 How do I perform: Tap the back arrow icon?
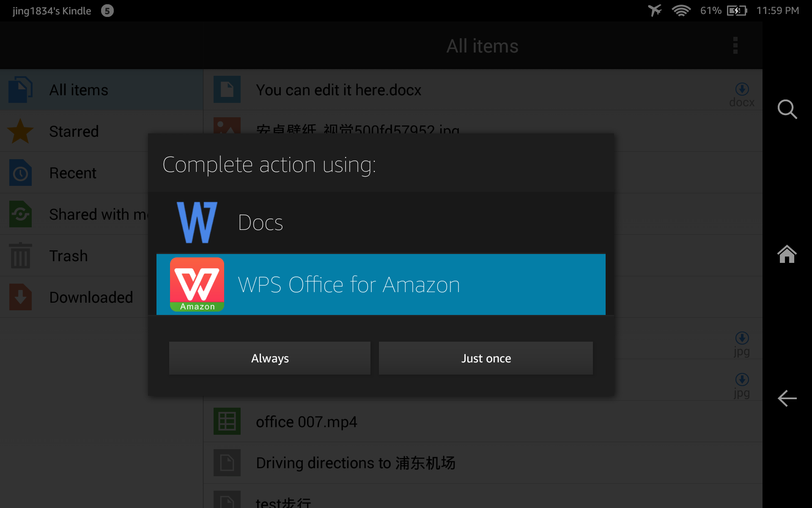[786, 398]
